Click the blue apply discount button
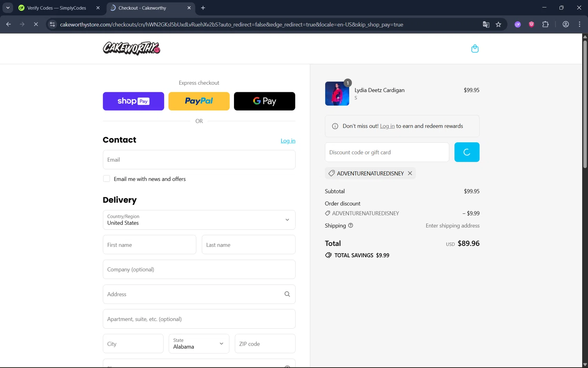This screenshot has width=588, height=368. point(467,152)
